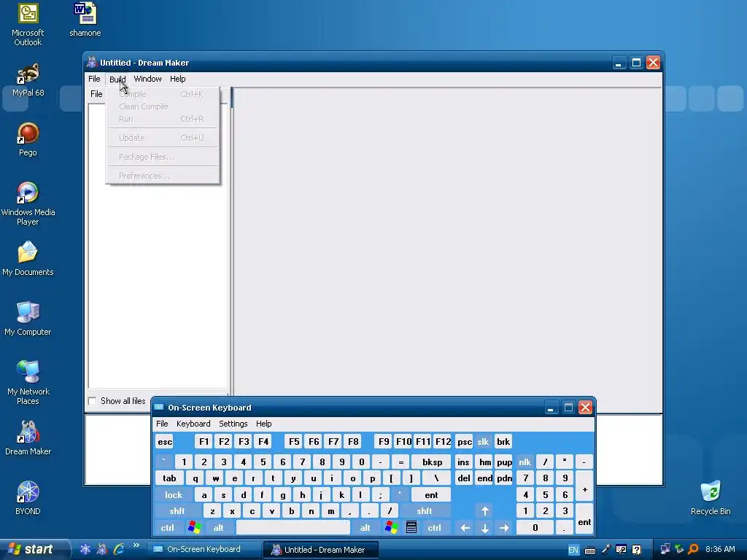Open the Dream Maker Help menu
Image resolution: width=747 pixels, height=560 pixels.
(178, 79)
